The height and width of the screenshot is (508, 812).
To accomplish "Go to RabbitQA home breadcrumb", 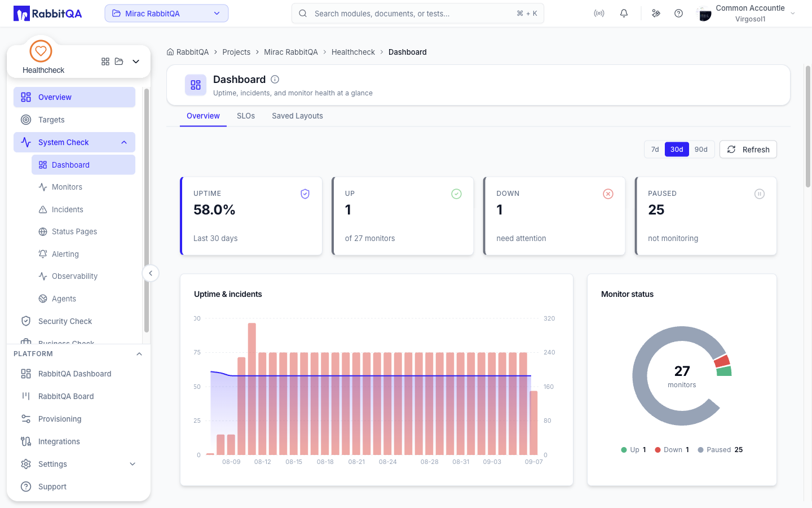I will (x=188, y=52).
